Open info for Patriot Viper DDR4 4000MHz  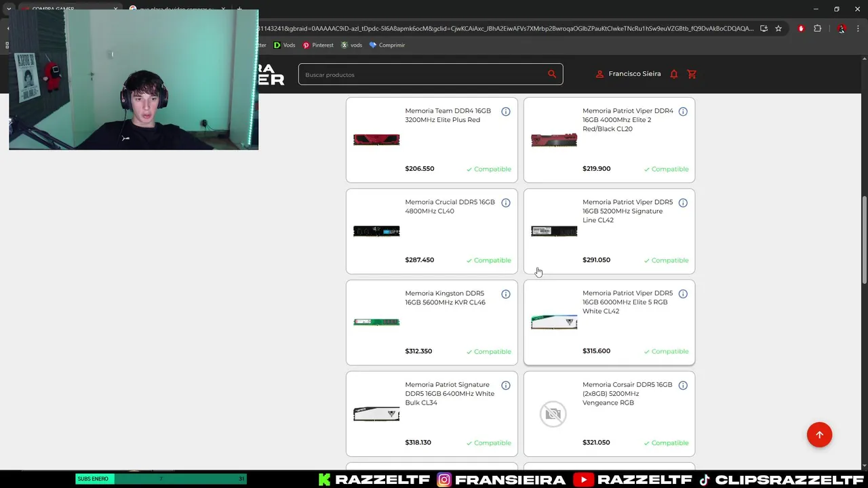coord(683,111)
